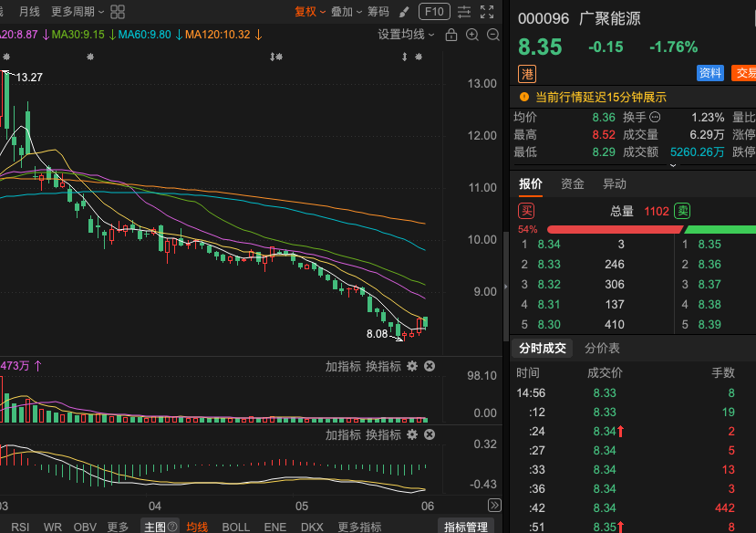Open the multi-chart grid layout icon

tap(118, 12)
